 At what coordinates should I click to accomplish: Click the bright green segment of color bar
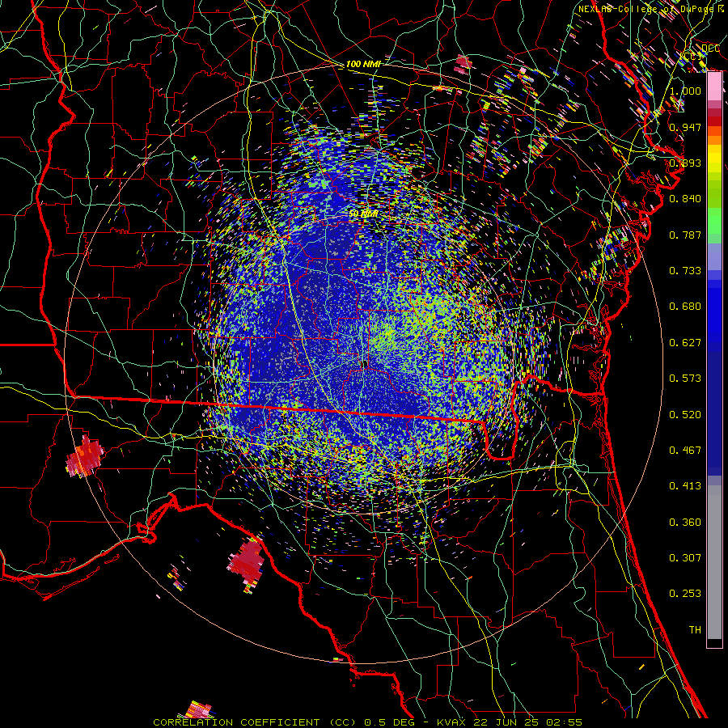click(714, 220)
